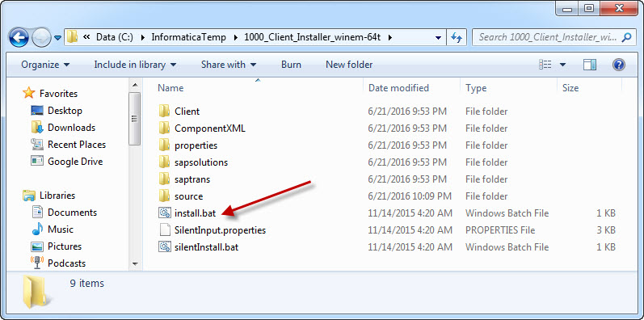The height and width of the screenshot is (320, 644).
Task: Click the Burn toolbar button
Action: (x=291, y=65)
